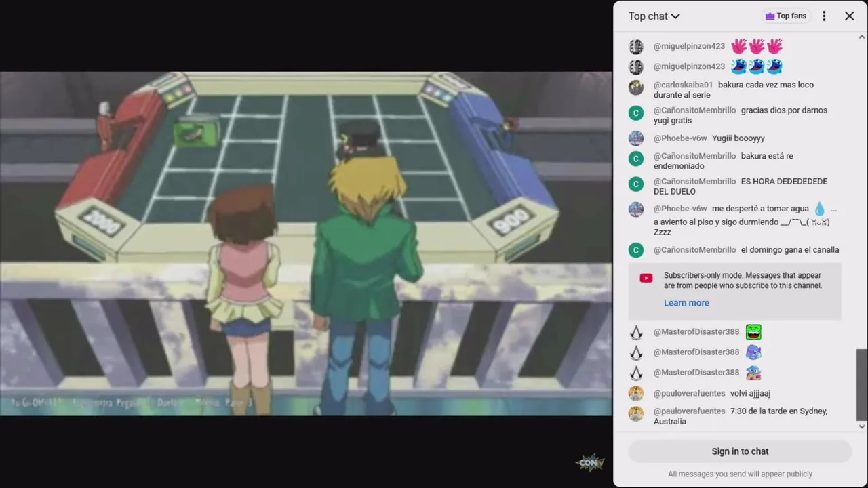Viewport: 868px width, 488px height.
Task: Click the avatar beside the three pink hand emojis
Action: click(636, 47)
